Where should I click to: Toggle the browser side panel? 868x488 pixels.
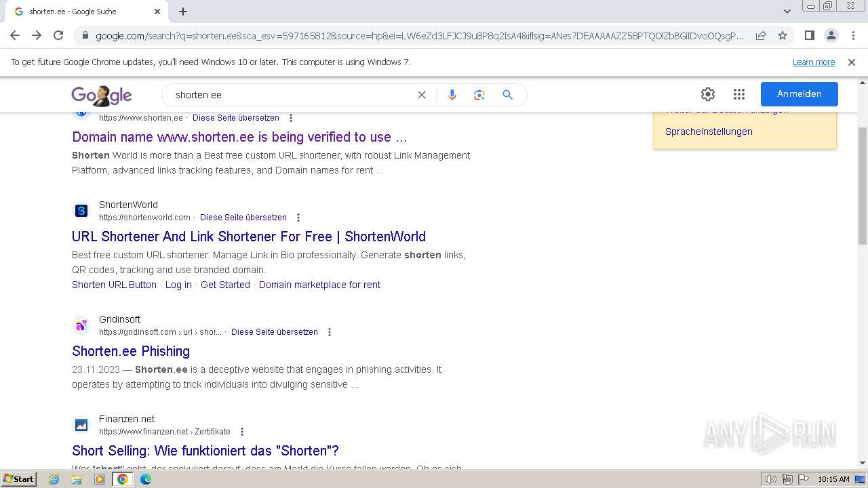point(810,35)
